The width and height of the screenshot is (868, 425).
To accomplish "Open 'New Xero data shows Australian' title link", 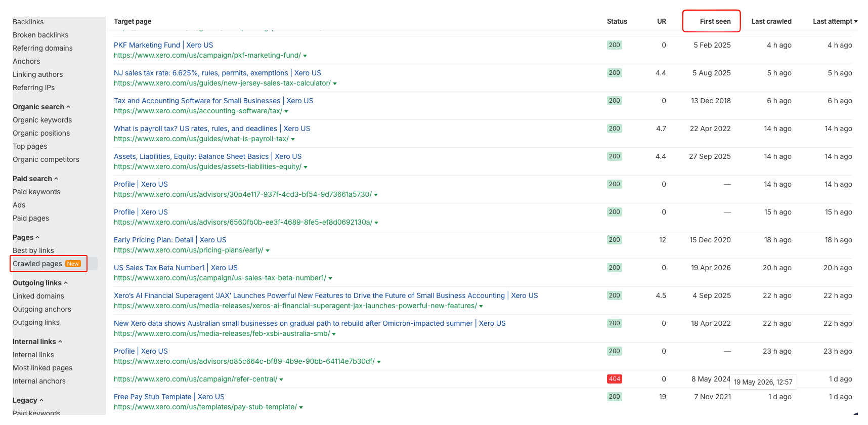I will (310, 323).
